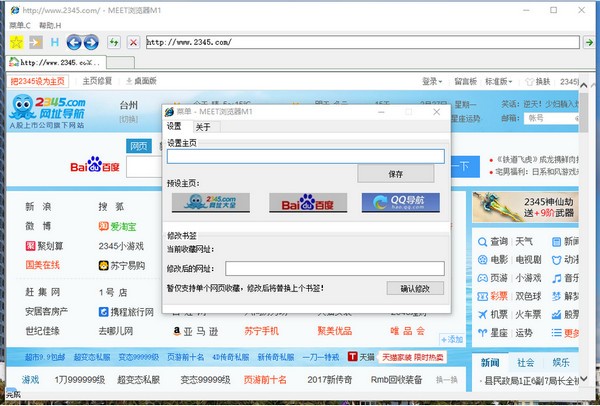Click the 电影 film reel icon
The width and height of the screenshot is (600, 406).
click(x=483, y=260)
